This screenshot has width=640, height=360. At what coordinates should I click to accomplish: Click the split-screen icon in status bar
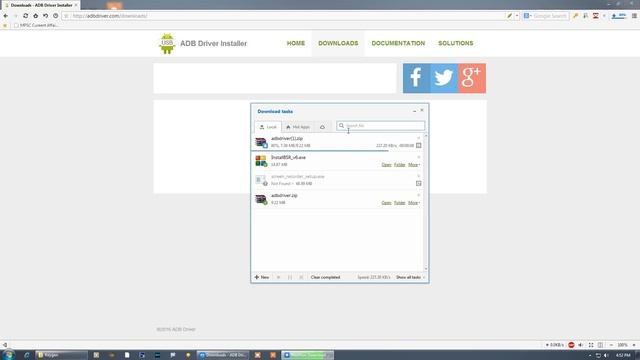pos(600,345)
